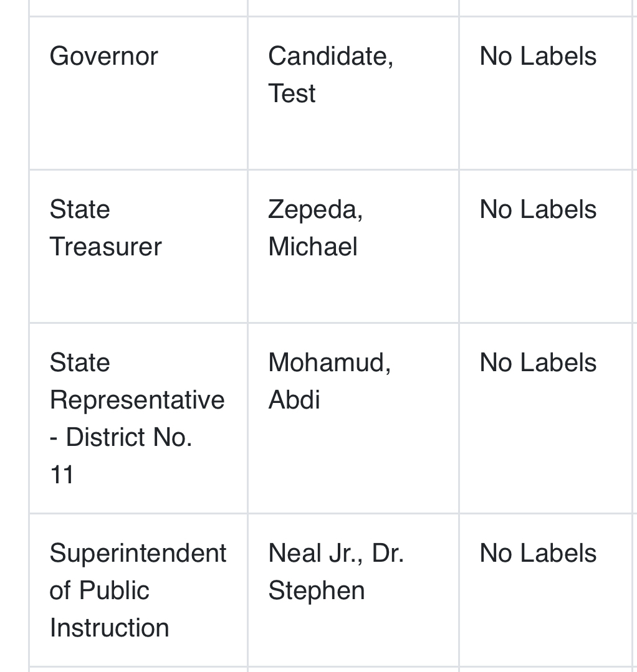The width and height of the screenshot is (637, 672).
Task: Select the "Zepeda, Michael" candidate cell
Action: coord(315,227)
